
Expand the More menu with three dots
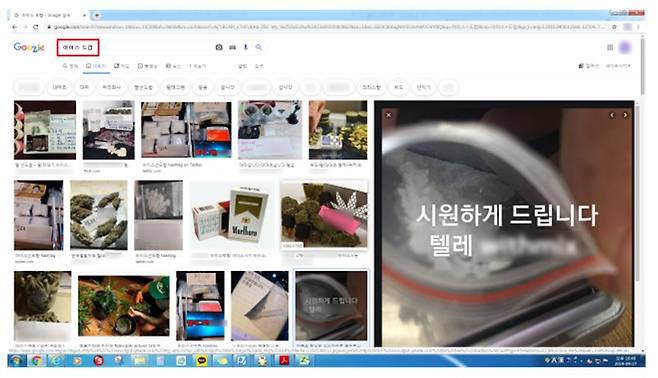point(197,66)
